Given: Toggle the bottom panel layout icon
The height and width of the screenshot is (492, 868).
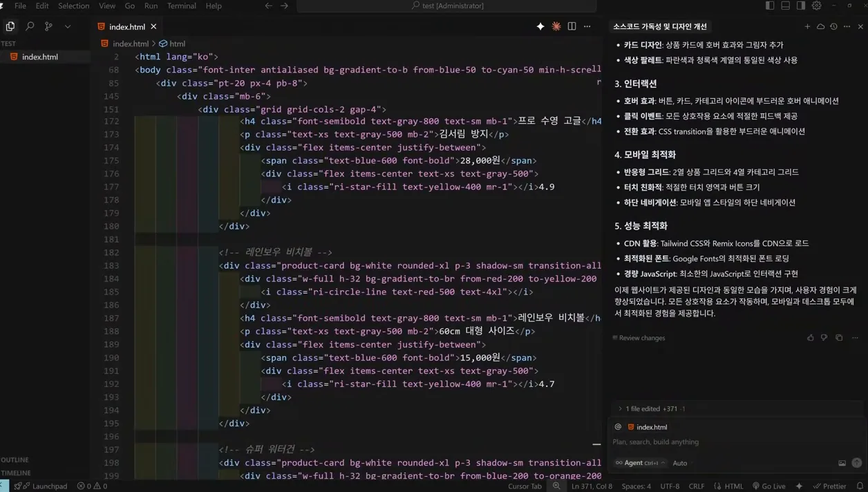Looking at the screenshot, I should [x=786, y=6].
